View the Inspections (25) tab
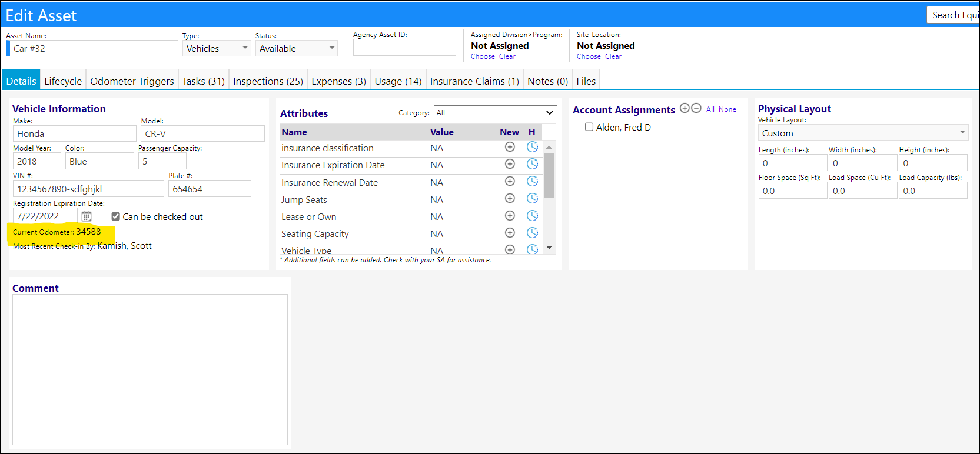 tap(268, 81)
